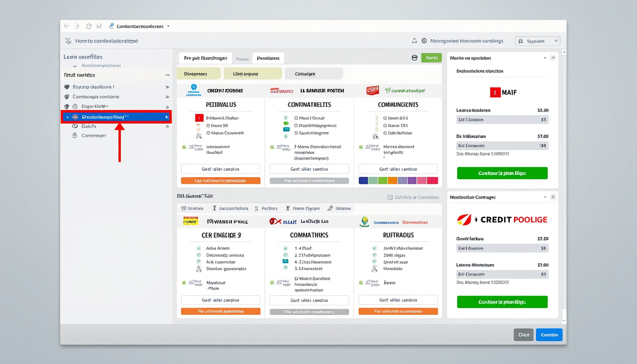The width and height of the screenshot is (637, 364).
Task: Click the 'Foere Ogrore' toolbar item
Action: pyautogui.click(x=303, y=209)
